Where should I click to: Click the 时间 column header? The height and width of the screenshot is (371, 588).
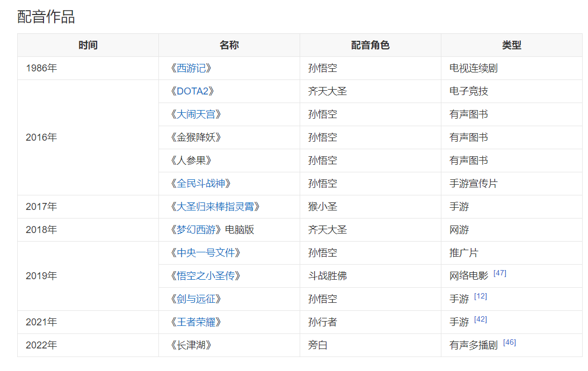click(x=88, y=46)
